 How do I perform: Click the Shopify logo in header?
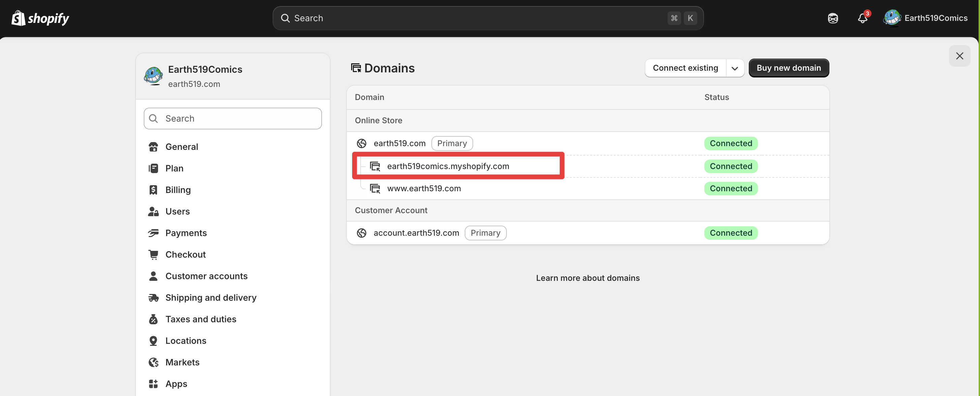tap(40, 18)
